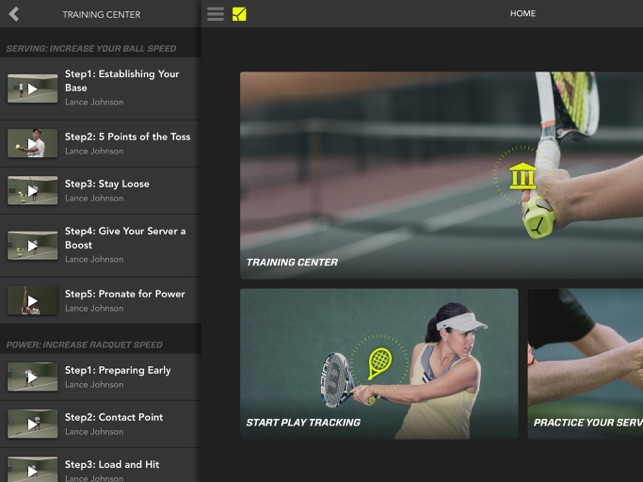Select 'Step2: 5 Points of the Toss' title
643x482 pixels.
point(128,137)
